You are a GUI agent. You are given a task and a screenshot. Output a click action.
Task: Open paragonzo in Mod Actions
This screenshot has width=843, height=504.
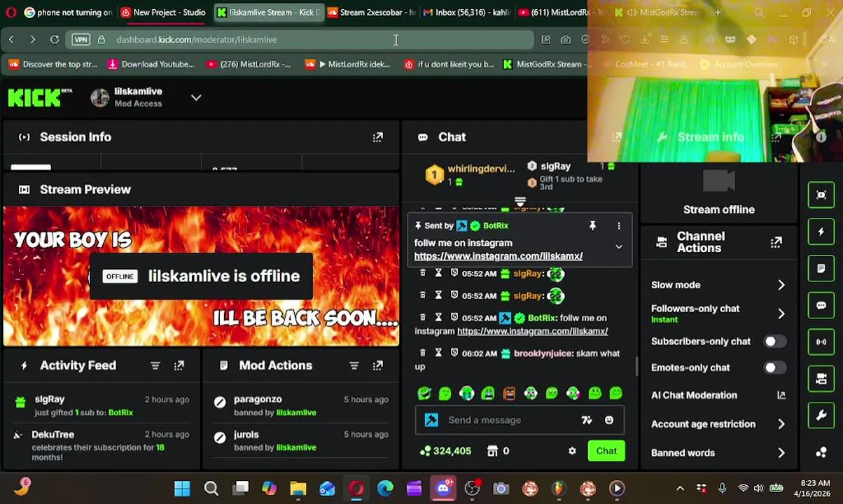tap(258, 399)
